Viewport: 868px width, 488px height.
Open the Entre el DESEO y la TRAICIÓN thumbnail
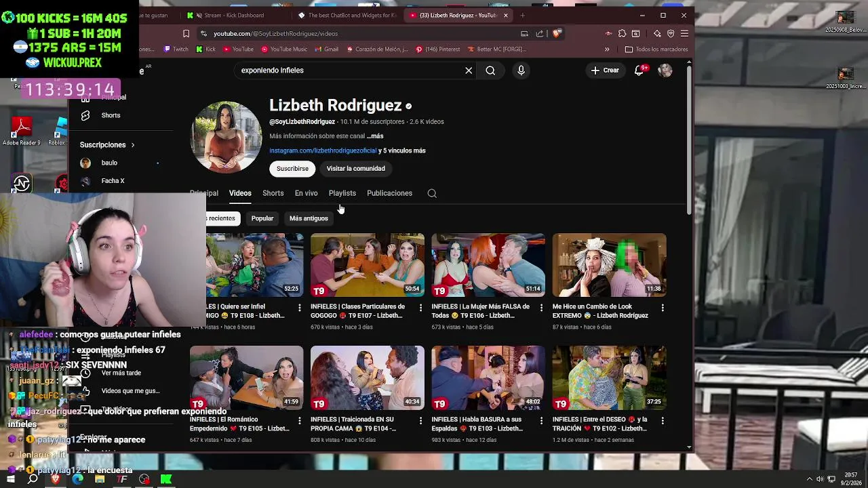point(609,378)
